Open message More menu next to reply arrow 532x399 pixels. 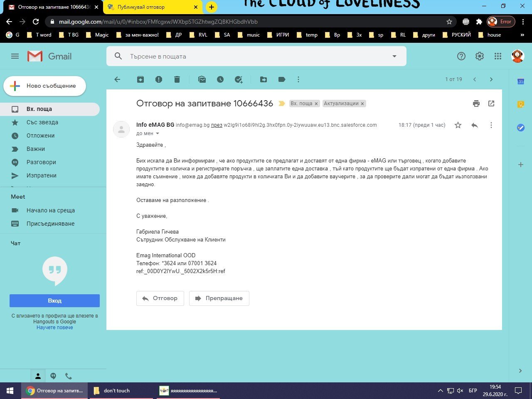click(491, 125)
